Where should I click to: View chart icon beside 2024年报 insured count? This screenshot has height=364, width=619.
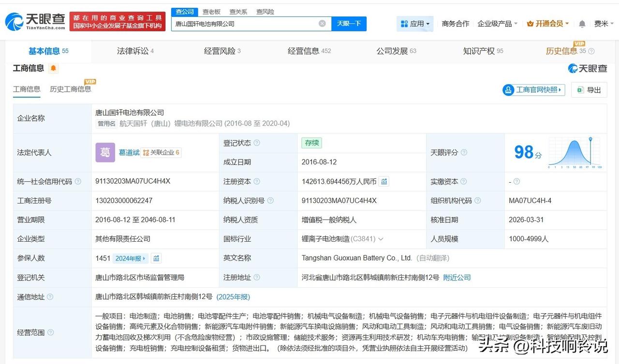[x=156, y=259]
